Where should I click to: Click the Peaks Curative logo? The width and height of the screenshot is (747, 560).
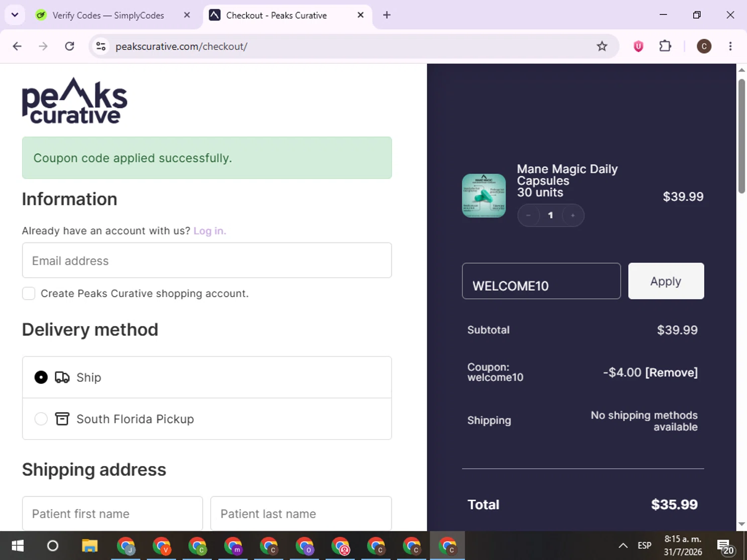(x=75, y=101)
